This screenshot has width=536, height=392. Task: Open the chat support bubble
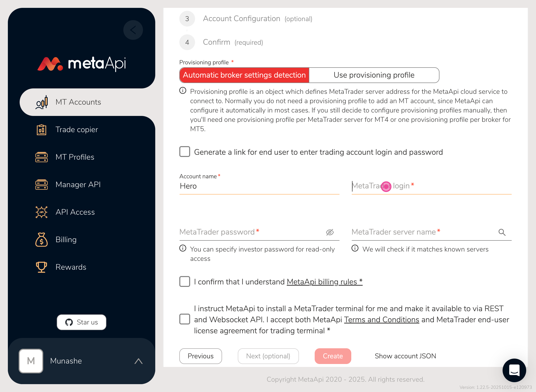click(x=514, y=370)
